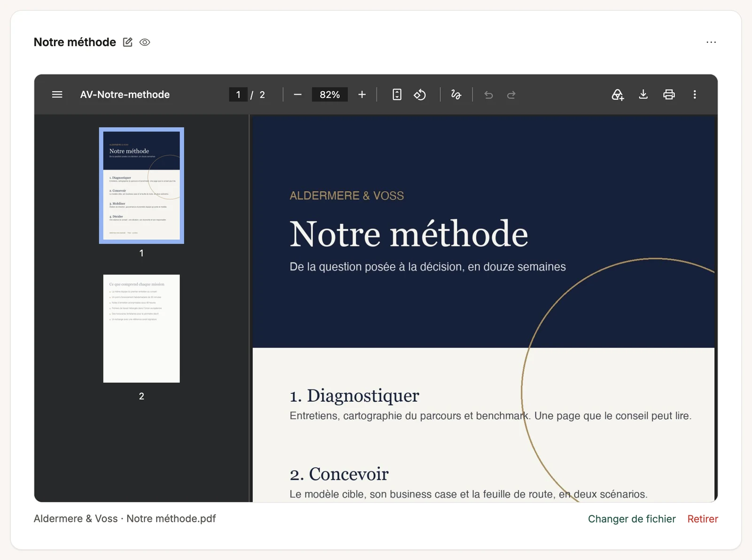Click the file name Aldermere & Voss · Notre méthode.pdf
Screen dimensions: 752x560
click(125, 519)
